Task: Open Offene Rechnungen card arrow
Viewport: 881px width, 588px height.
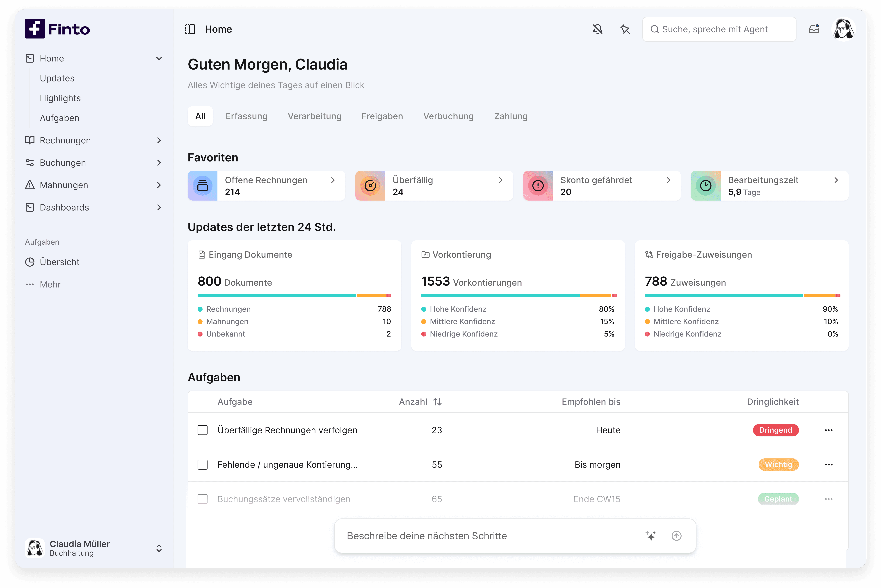Action: point(333,180)
